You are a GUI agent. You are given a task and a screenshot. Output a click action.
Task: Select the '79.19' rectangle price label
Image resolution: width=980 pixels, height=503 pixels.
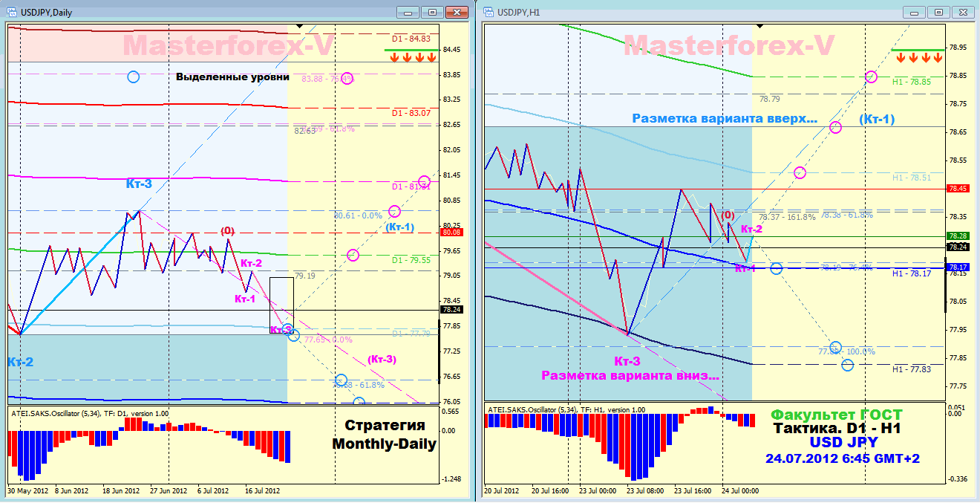tap(304, 276)
